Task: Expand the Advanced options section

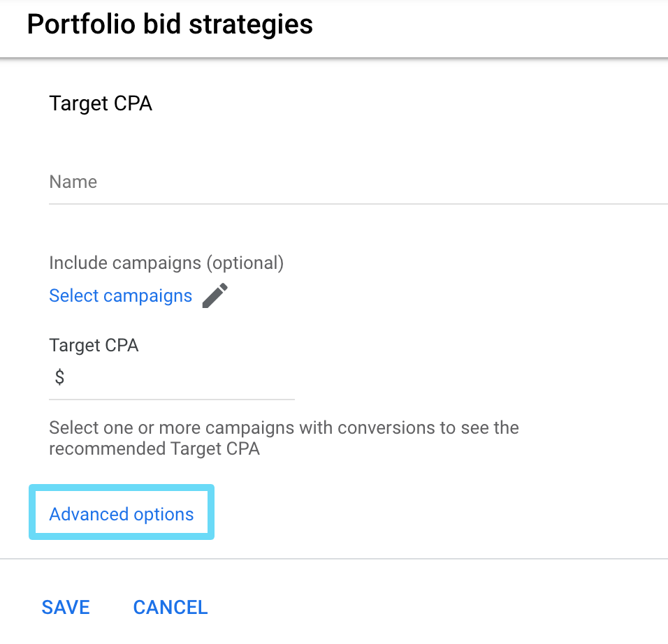Action: tap(122, 515)
